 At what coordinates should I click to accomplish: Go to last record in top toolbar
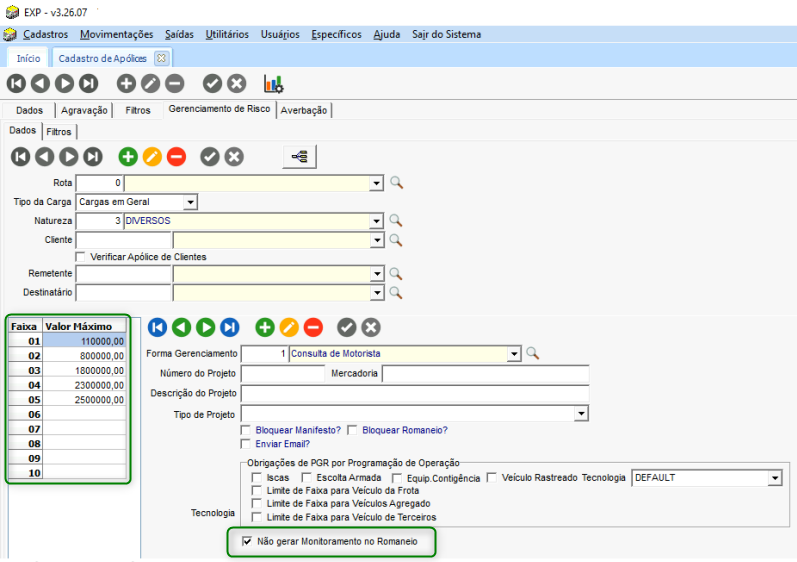(88, 83)
